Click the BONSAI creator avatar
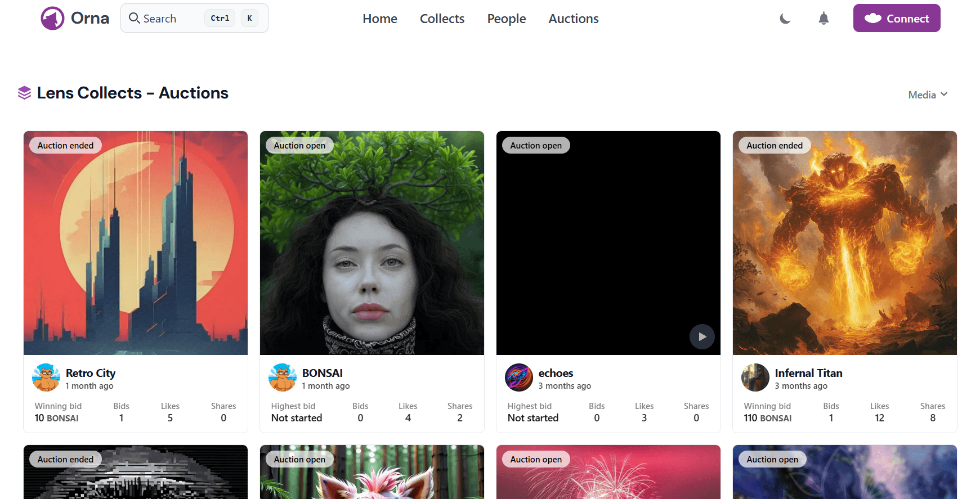The width and height of the screenshot is (980, 499). point(283,377)
